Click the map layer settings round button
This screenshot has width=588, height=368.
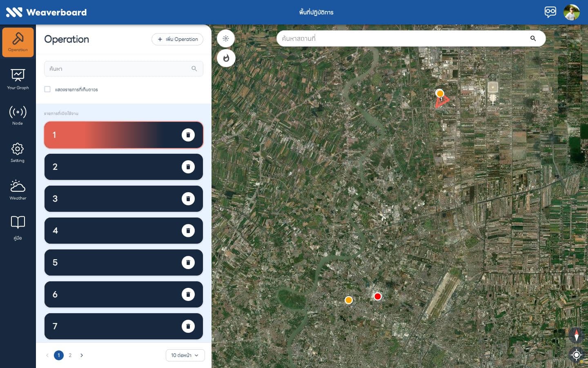click(x=226, y=38)
